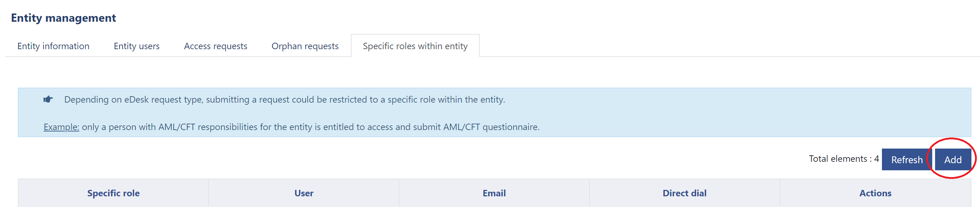Click the Add button

click(x=952, y=160)
